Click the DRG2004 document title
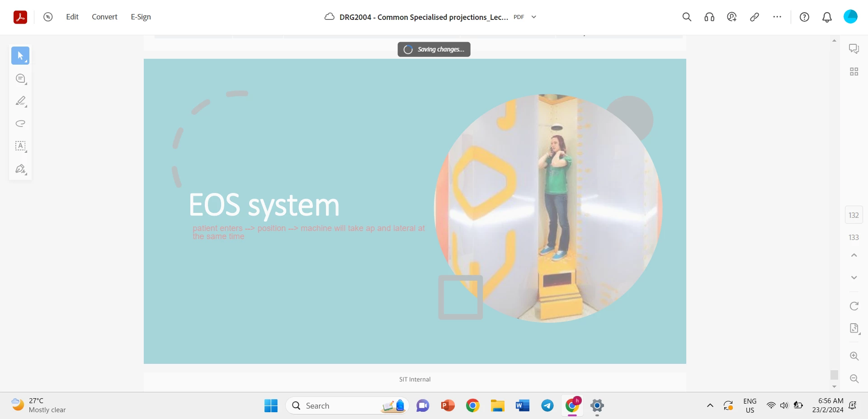This screenshot has height=419, width=868. tap(424, 17)
